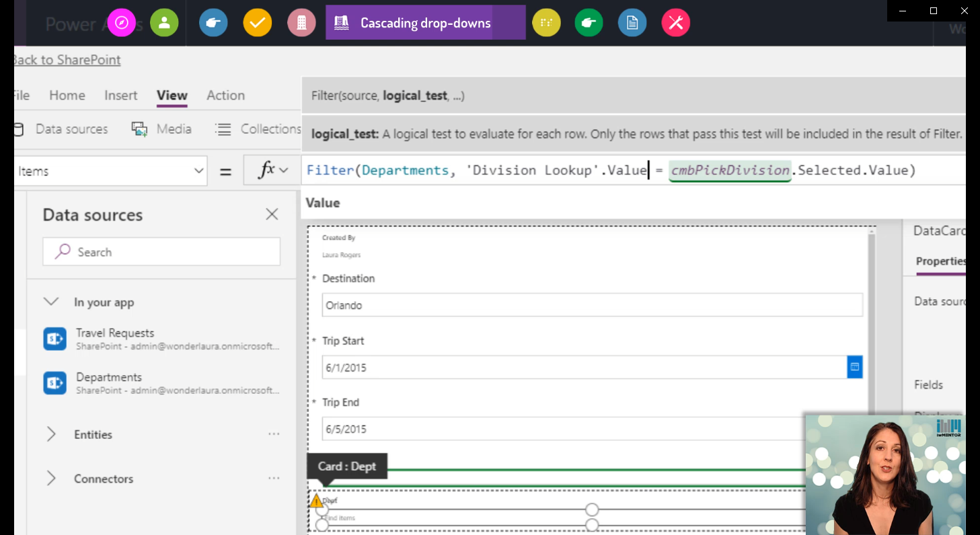980x535 pixels.
Task: Open Connectors more options ellipsis
Action: point(274,479)
